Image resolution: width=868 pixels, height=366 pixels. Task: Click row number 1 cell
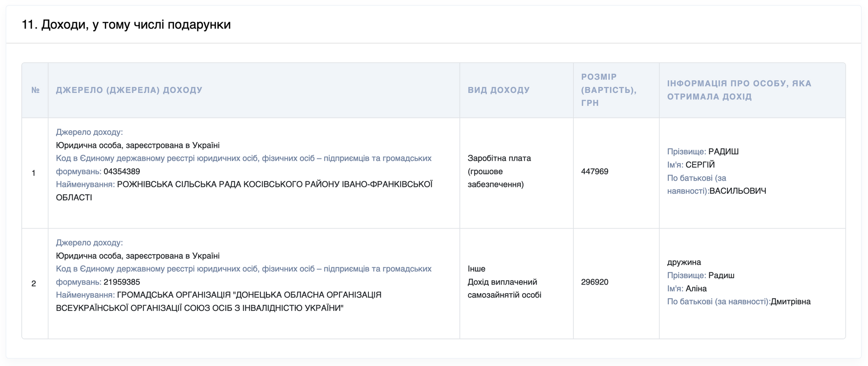pyautogui.click(x=34, y=173)
